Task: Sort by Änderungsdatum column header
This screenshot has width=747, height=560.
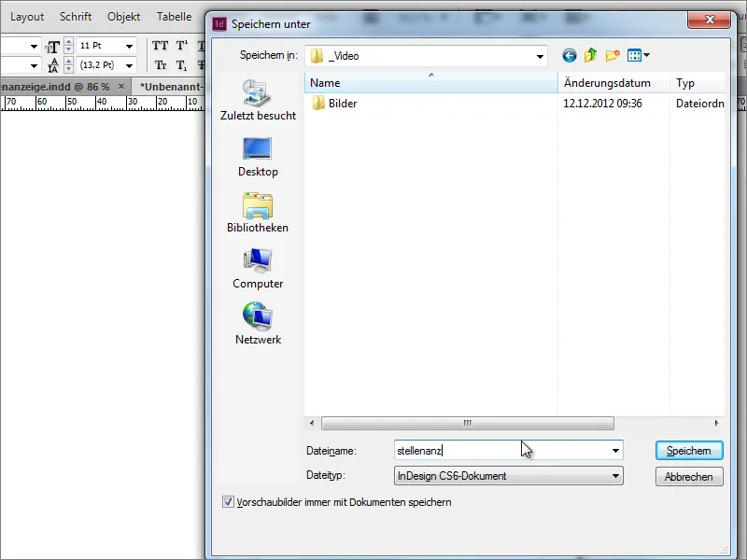Action: pyautogui.click(x=613, y=83)
